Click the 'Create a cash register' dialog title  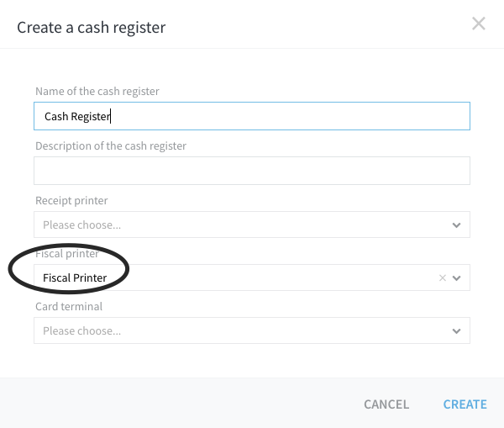click(x=92, y=28)
